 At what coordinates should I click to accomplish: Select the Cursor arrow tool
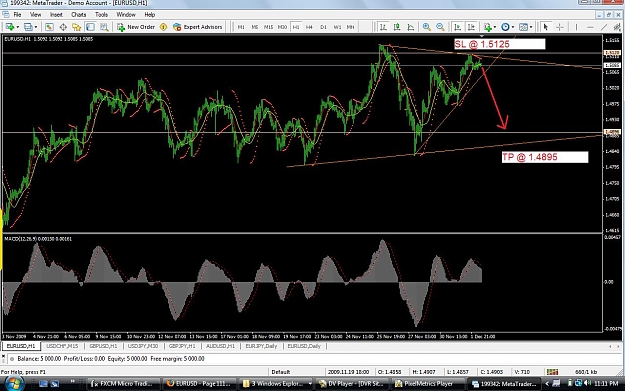(545, 27)
